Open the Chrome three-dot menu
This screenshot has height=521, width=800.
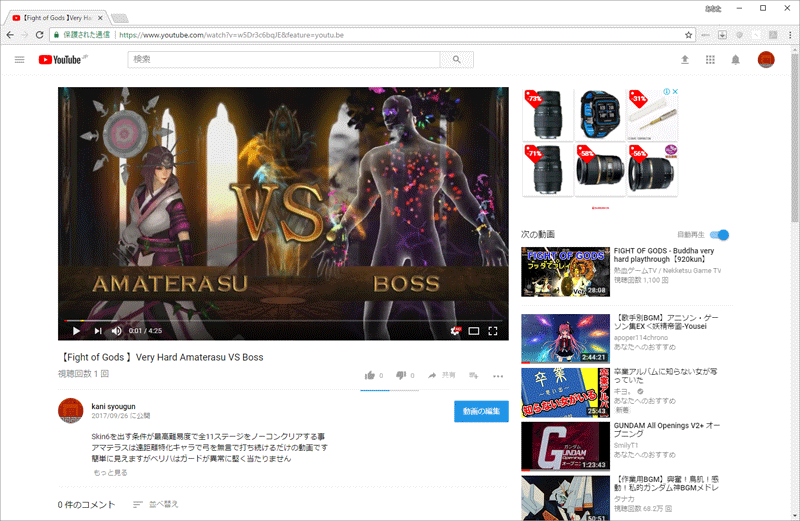pos(790,35)
